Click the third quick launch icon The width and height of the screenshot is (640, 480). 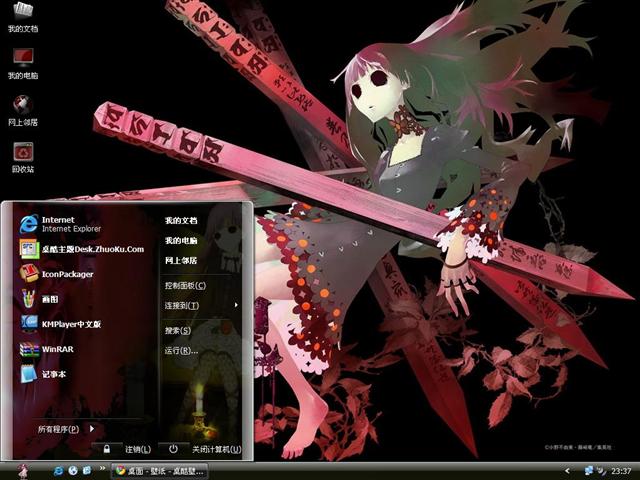(87, 471)
